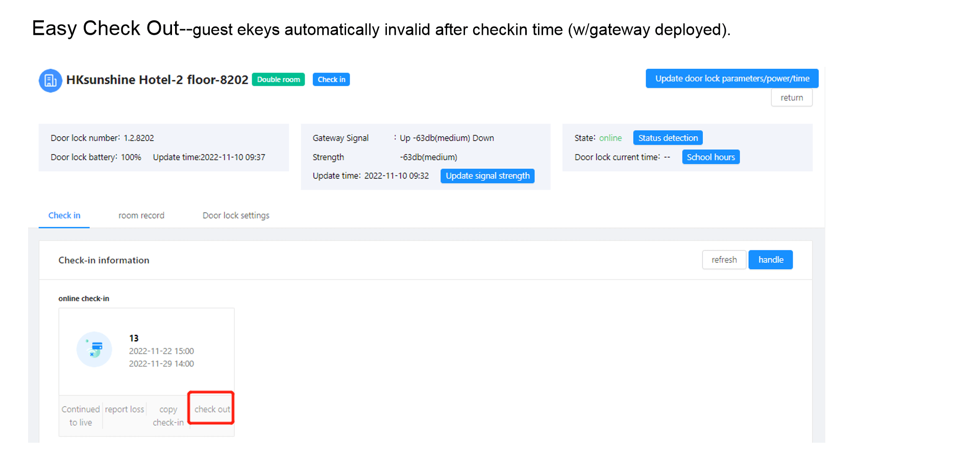Image resolution: width=980 pixels, height=458 pixels.
Task: Select Continued to live for guest 13
Action: (x=81, y=416)
